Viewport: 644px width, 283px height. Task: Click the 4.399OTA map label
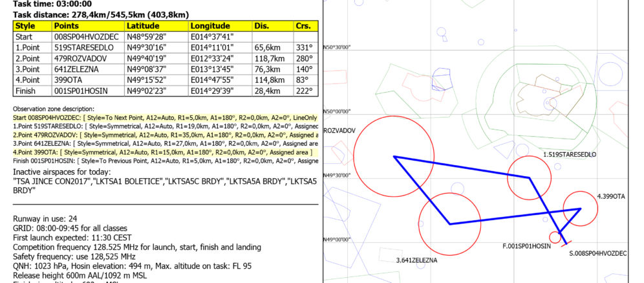coord(610,196)
